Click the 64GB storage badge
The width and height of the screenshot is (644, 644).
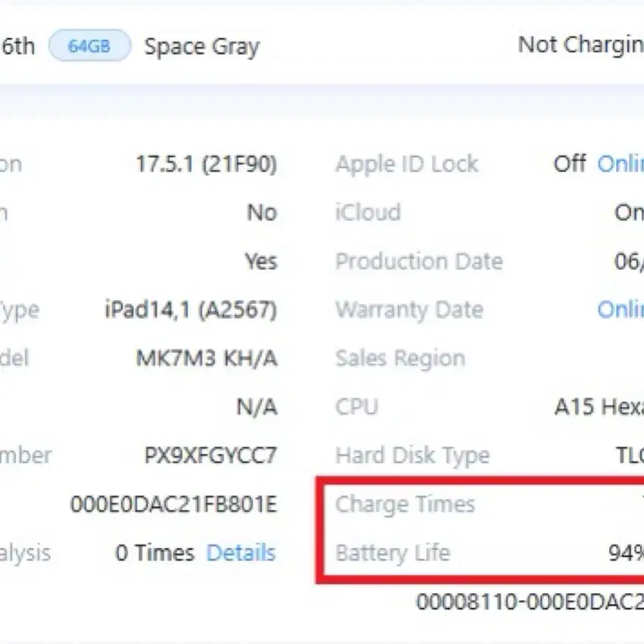click(89, 45)
